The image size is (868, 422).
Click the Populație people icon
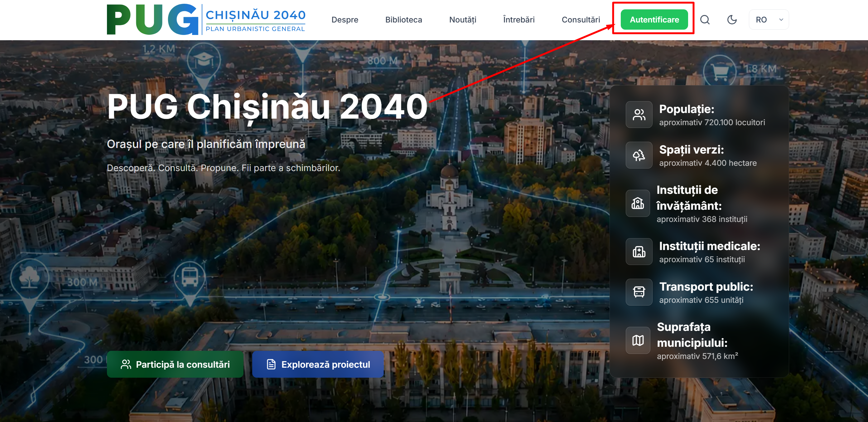(639, 114)
